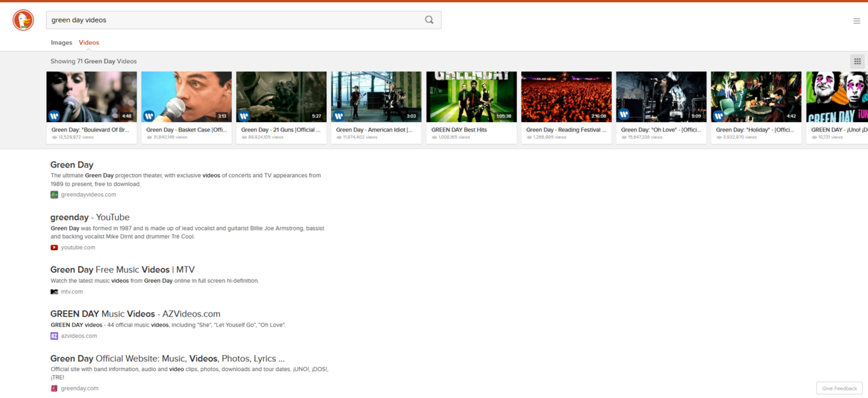Click eye icon beside 31,840,146 views
Viewport: 868px width, 398px height.
point(149,137)
